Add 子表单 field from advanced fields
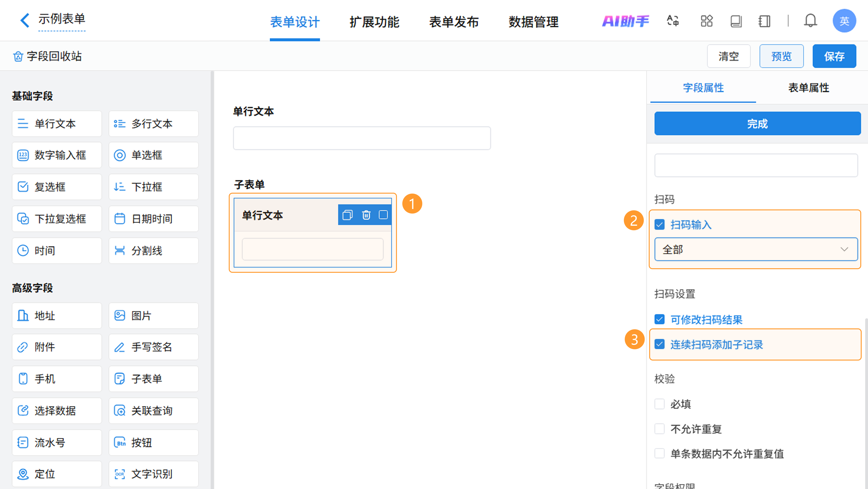The image size is (868, 489). tap(153, 379)
